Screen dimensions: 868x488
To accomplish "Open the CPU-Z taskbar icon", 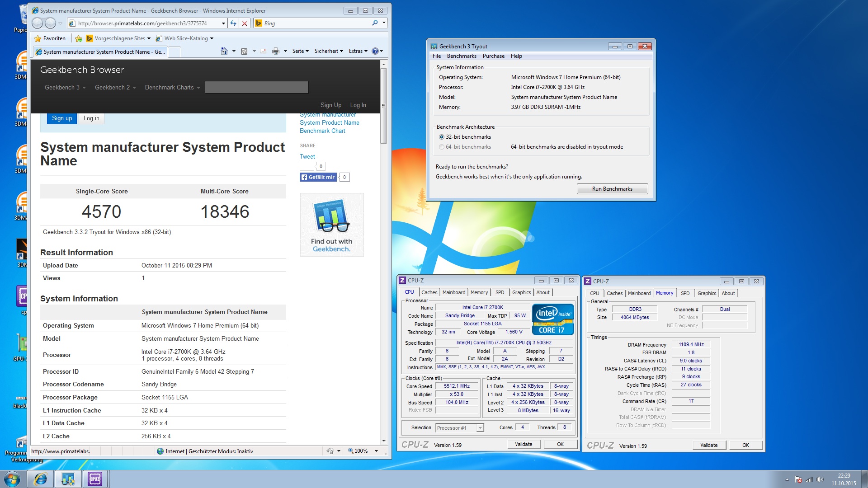I will coord(95,479).
